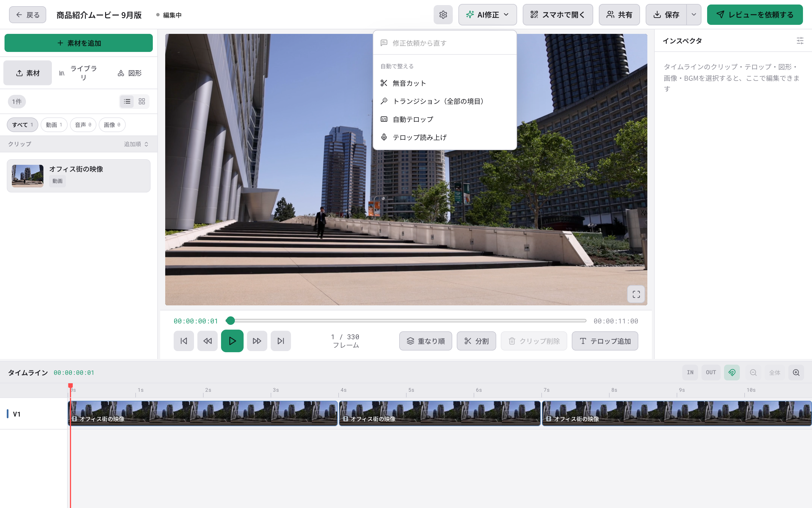The height and width of the screenshot is (508, 812).
Task: Click 修正依頼から直す menu entry
Action: pos(445,43)
